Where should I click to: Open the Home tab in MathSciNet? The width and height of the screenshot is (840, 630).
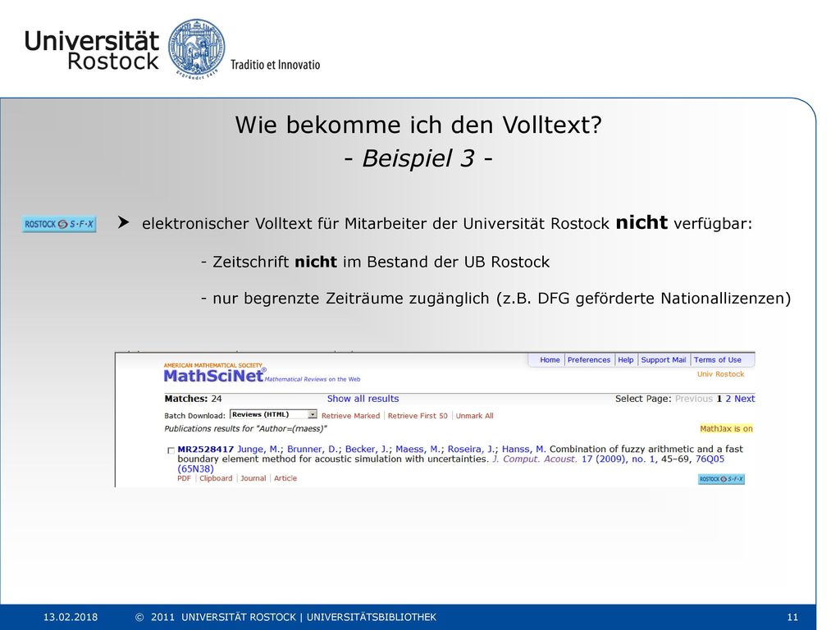(x=550, y=360)
